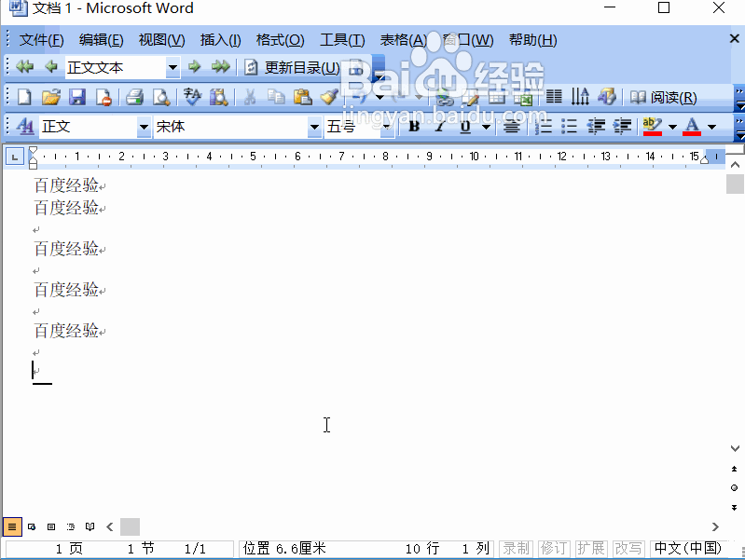Click the Permission document icon

click(x=103, y=97)
